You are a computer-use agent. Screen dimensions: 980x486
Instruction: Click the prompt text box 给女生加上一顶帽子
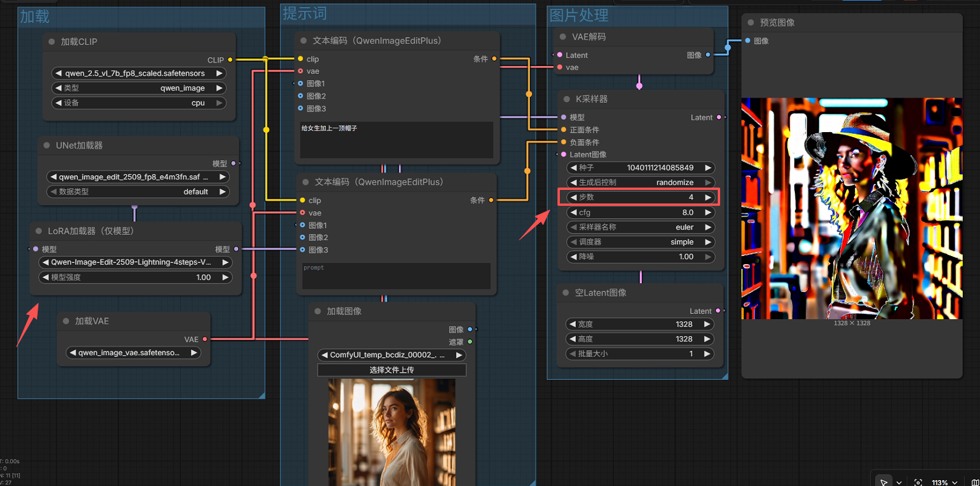coord(397,140)
